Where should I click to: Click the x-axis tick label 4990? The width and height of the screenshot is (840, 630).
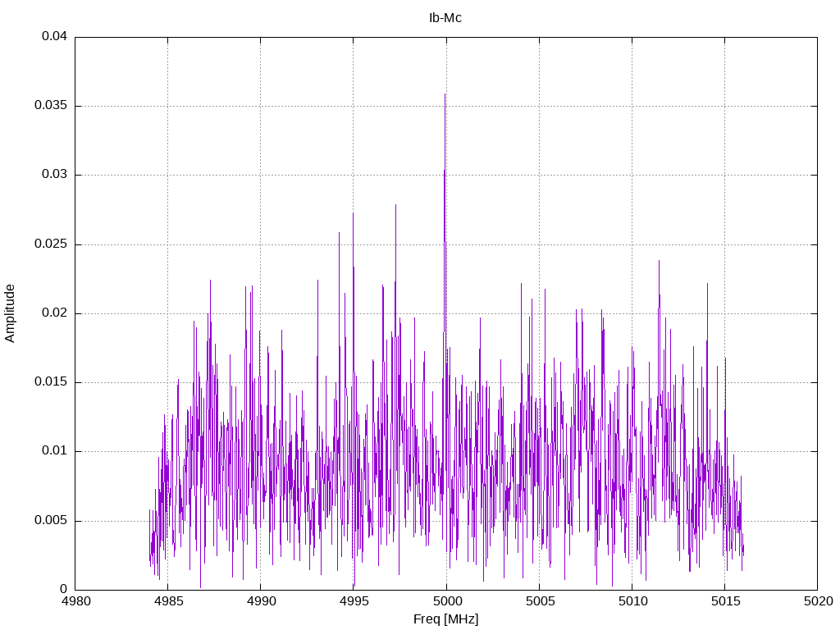click(x=262, y=601)
